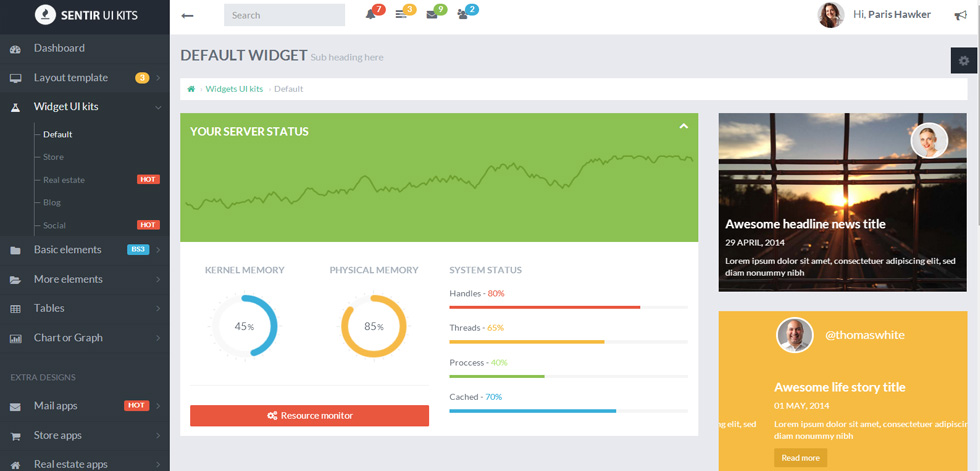Open the settings gear on the right
The height and width of the screenshot is (471, 980).
point(964,61)
